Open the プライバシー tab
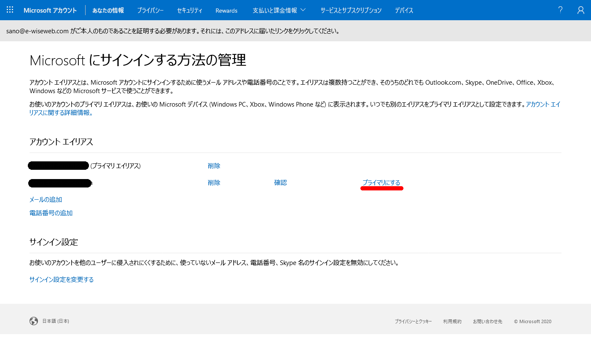 pyautogui.click(x=150, y=10)
